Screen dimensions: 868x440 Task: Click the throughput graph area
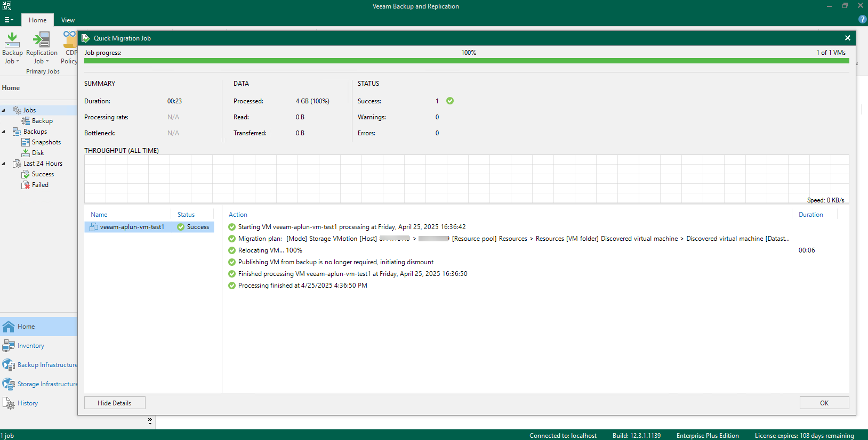(x=467, y=179)
